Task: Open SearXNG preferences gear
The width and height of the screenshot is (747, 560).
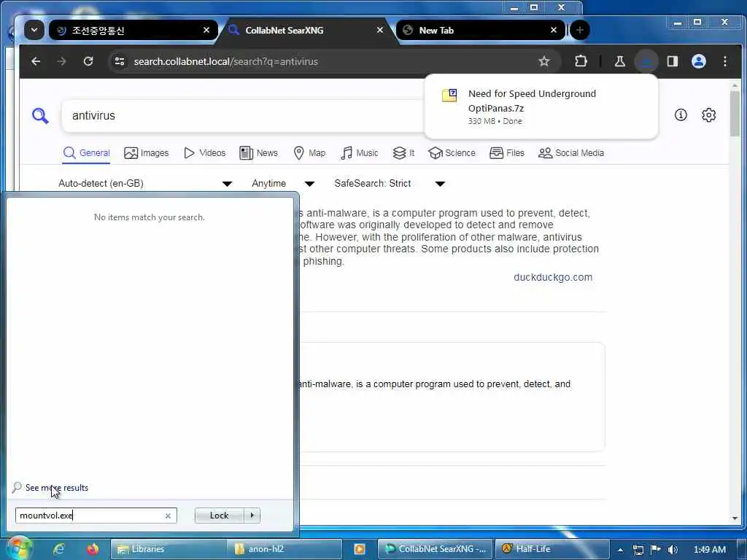Action: tap(709, 114)
